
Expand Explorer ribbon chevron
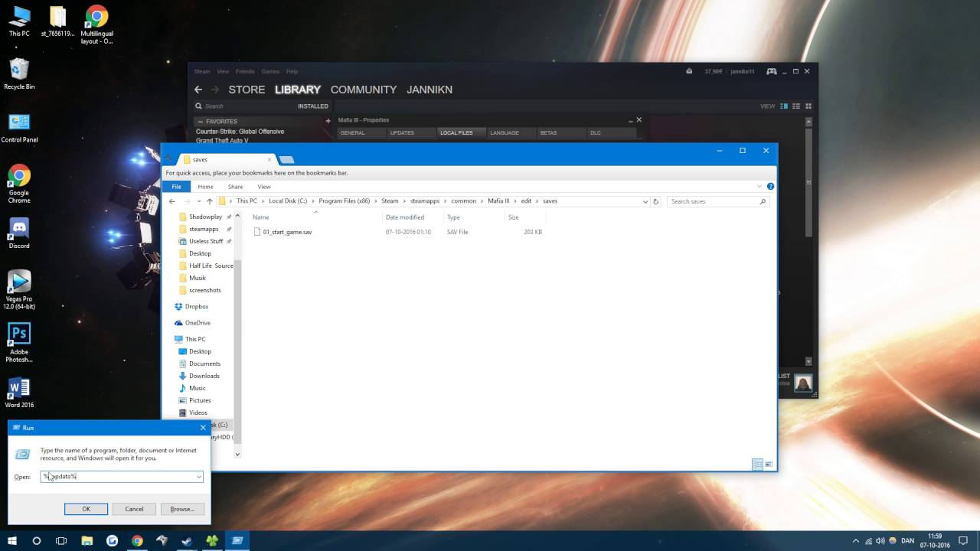[759, 186]
